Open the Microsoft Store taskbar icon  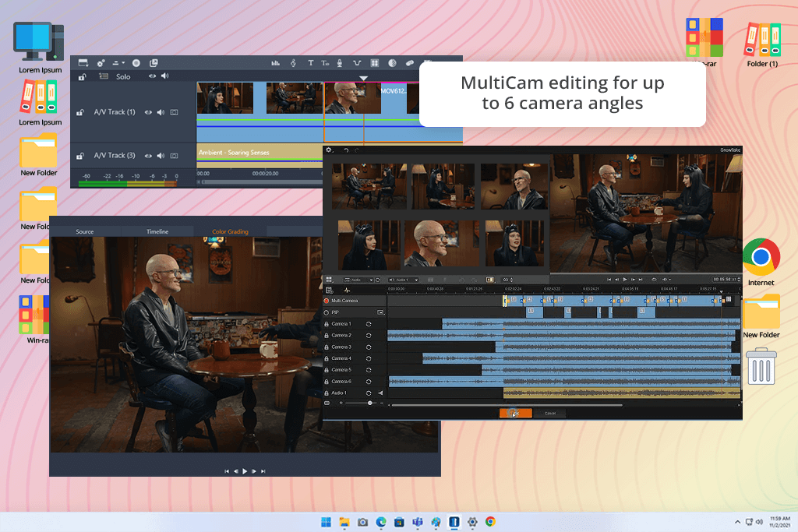(399, 522)
